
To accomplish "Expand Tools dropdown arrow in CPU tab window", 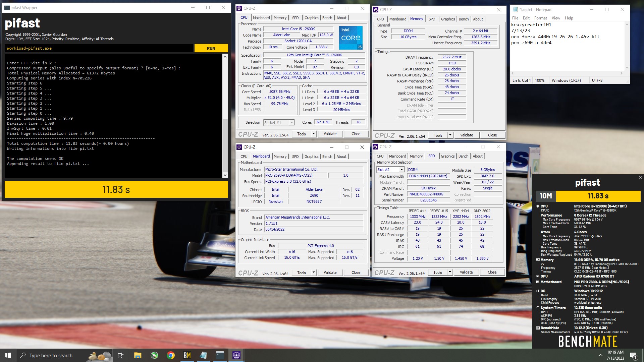I will click(x=314, y=134).
